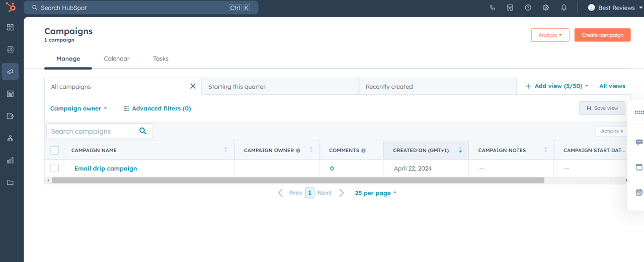Sort by Campaign Notes column arrows

pos(546,150)
